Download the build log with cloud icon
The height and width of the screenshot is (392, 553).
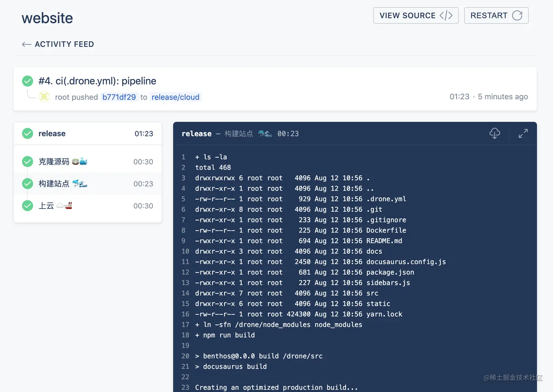click(x=494, y=133)
